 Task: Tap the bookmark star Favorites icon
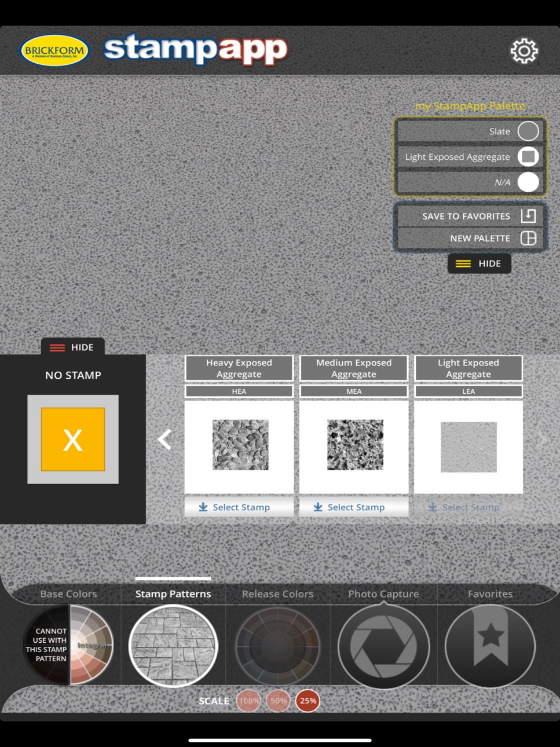[x=490, y=646]
